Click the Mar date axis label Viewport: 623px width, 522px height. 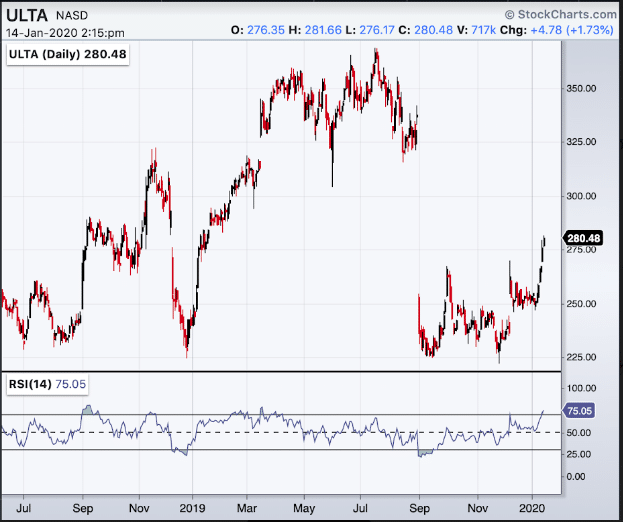[x=247, y=508]
